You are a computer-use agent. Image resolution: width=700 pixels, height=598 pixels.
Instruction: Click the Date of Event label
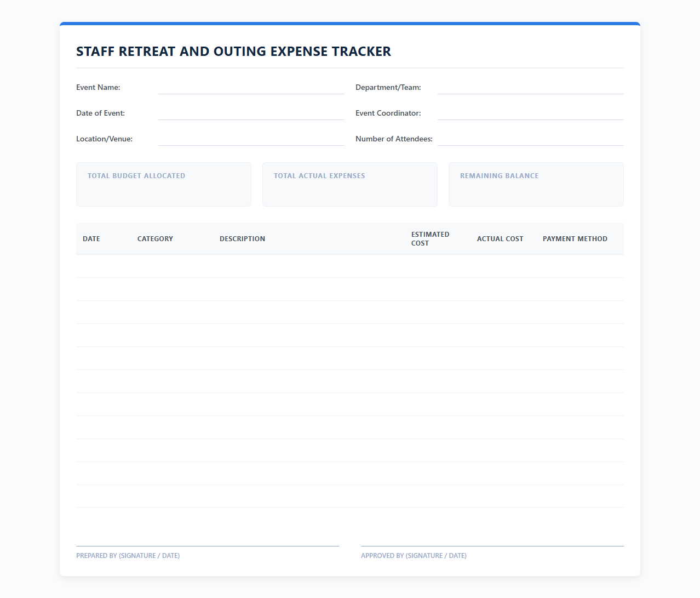[100, 113]
